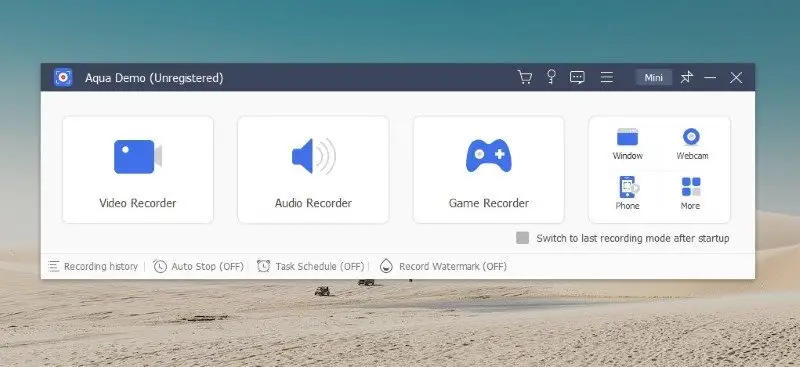Minimize the Aqua Demo window
Image resolution: width=800 pixels, height=367 pixels.
[710, 78]
